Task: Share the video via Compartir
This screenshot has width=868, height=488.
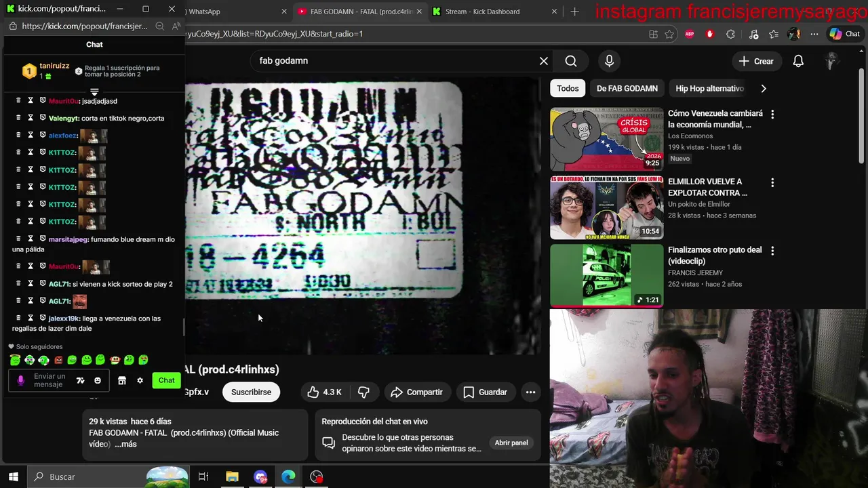Action: (x=417, y=392)
